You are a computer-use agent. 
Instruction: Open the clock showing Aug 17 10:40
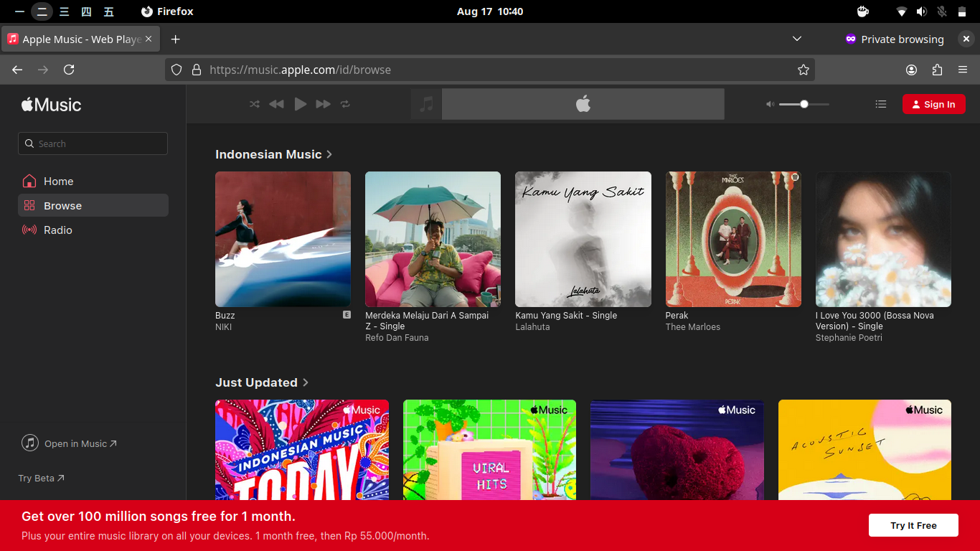pos(490,11)
